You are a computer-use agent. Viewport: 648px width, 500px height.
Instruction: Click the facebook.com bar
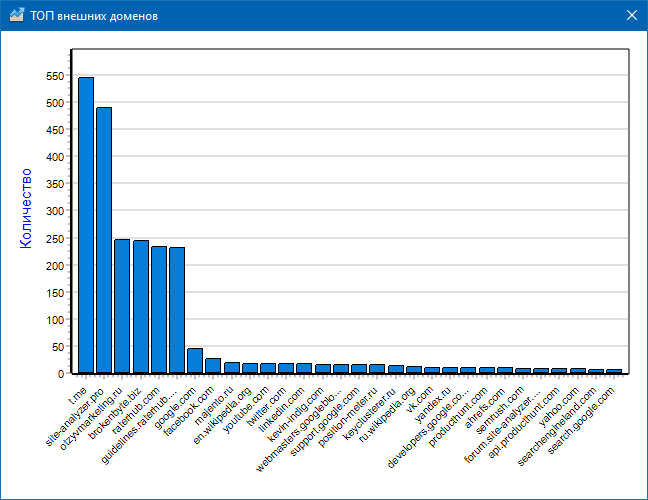213,366
